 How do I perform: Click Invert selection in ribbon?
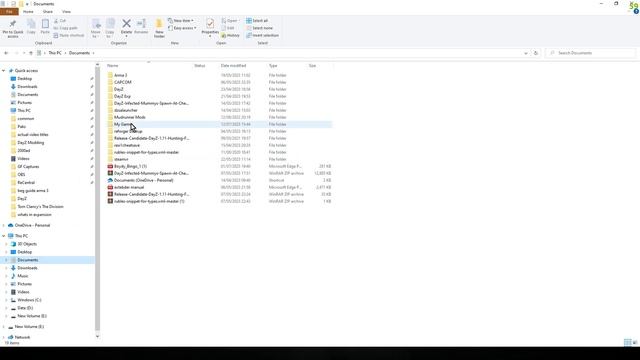262,36
